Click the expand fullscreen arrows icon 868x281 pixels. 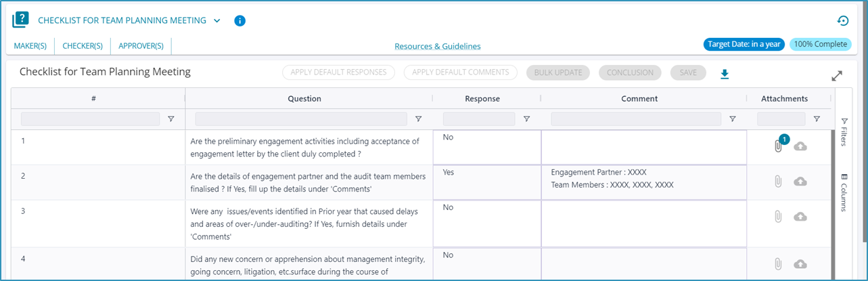click(837, 77)
